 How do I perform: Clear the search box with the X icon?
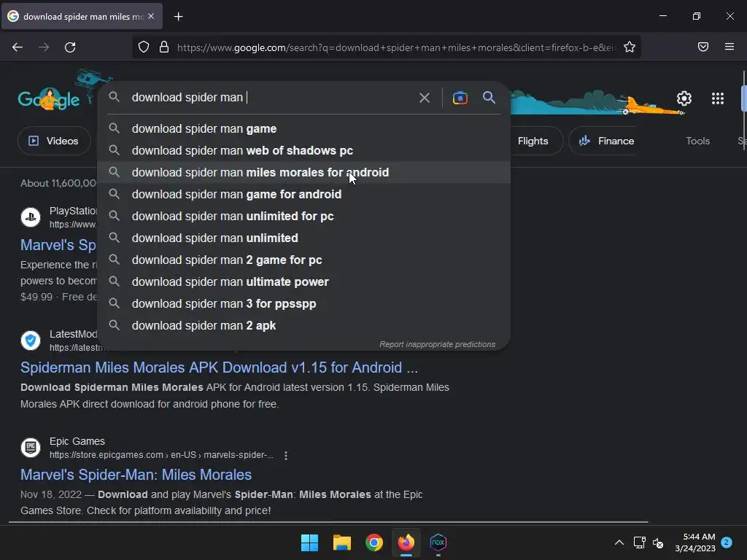pyautogui.click(x=424, y=98)
